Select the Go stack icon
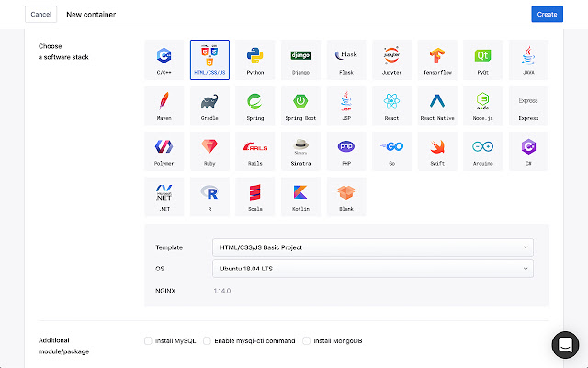 (392, 151)
